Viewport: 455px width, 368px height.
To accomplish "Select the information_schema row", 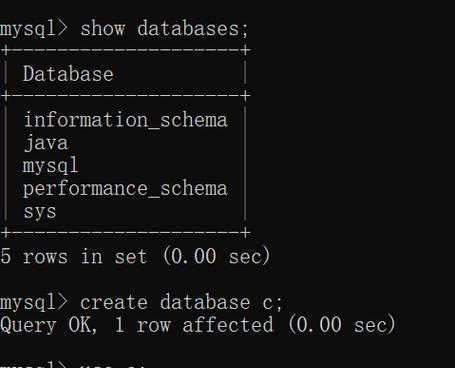I will 126,120.
